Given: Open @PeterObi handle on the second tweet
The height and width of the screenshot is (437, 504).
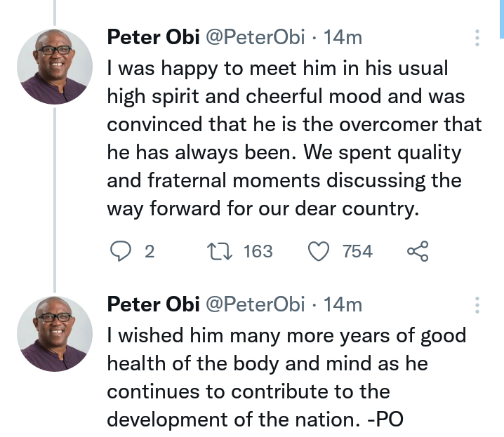Looking at the screenshot, I should point(255,304).
